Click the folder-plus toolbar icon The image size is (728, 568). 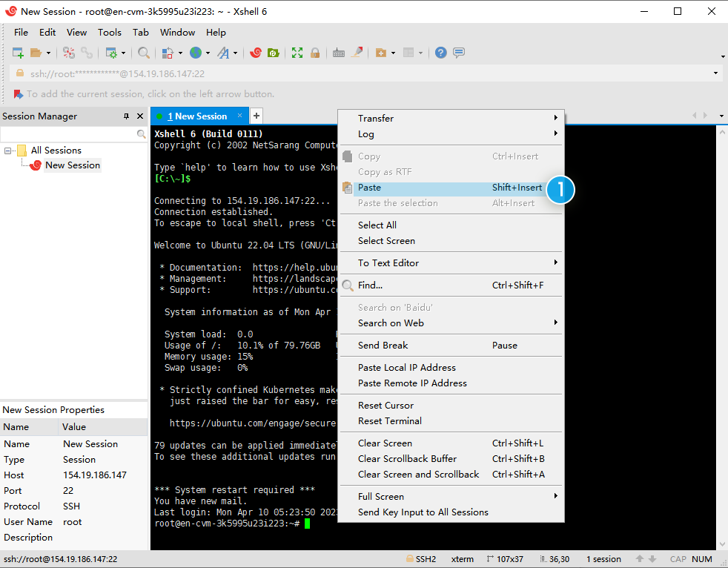tap(381, 53)
